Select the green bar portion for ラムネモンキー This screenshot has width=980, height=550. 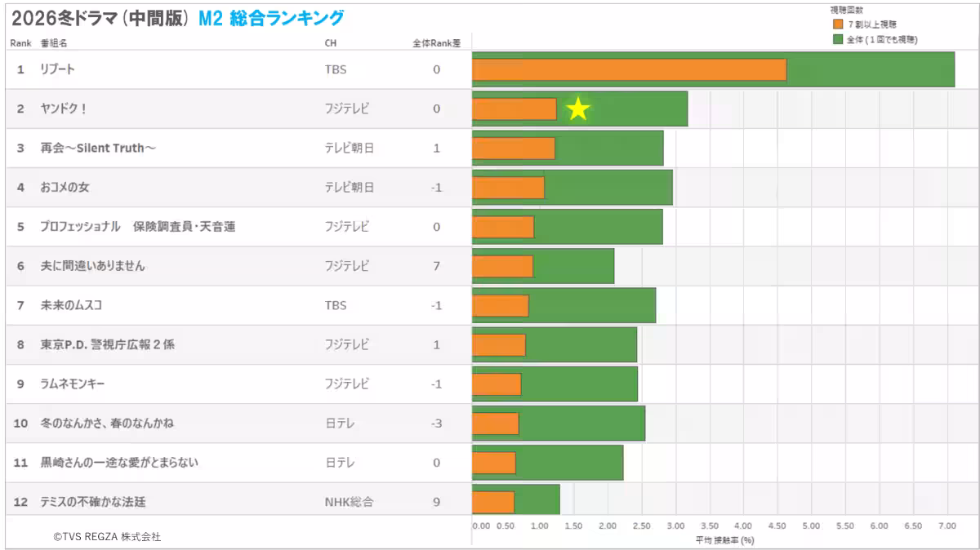tap(579, 384)
